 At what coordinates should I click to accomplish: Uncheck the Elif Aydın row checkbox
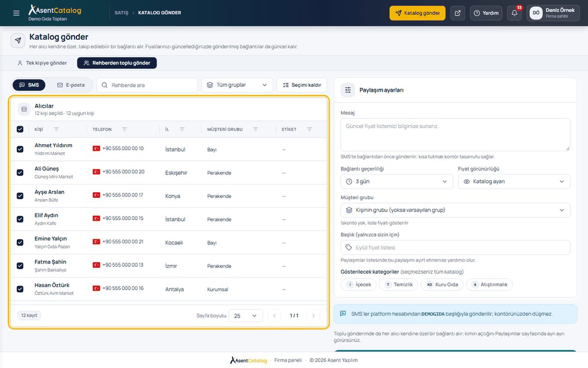point(20,219)
